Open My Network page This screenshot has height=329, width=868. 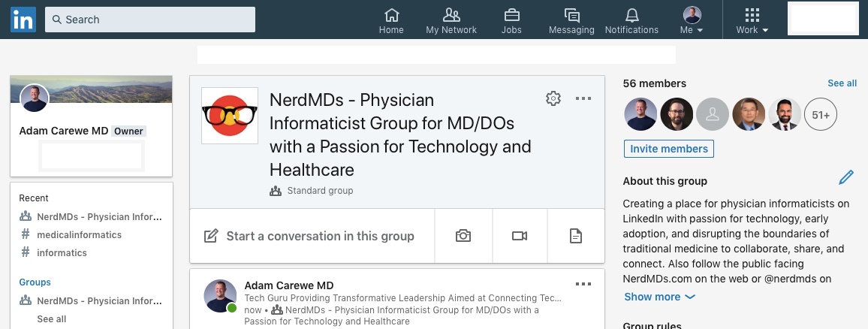pos(451,21)
